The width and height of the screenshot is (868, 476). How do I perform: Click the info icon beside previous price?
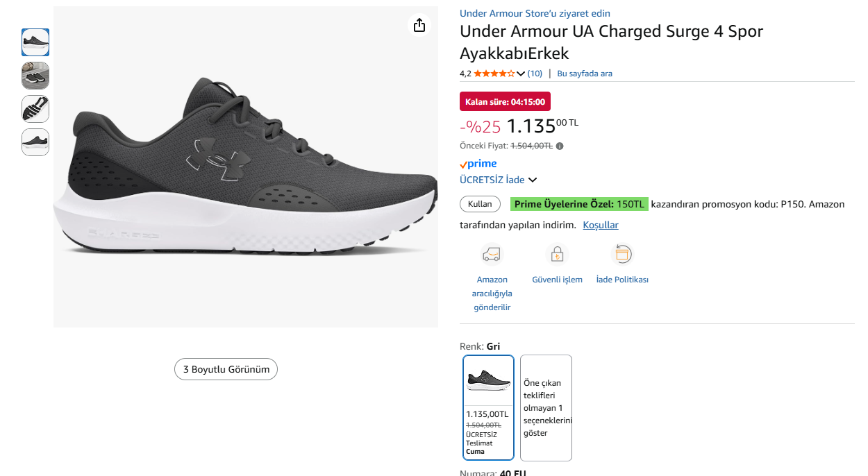click(x=560, y=146)
